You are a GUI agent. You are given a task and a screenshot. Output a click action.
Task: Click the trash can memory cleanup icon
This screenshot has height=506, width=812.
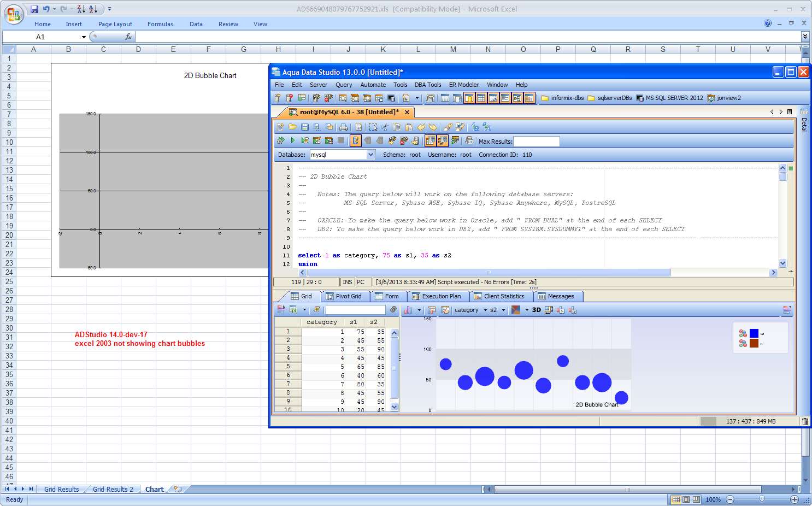point(805,421)
